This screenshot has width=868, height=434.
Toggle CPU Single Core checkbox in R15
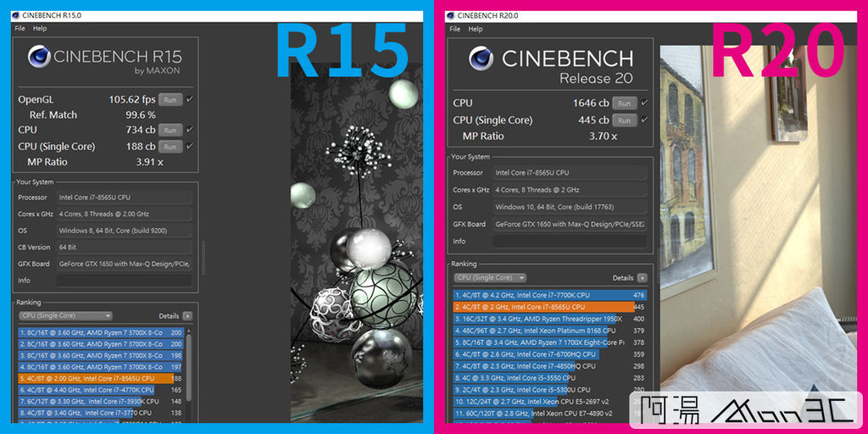click(190, 146)
